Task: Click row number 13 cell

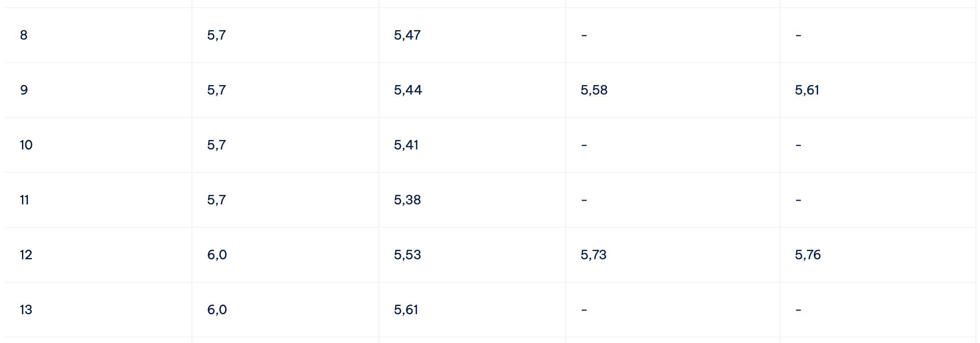Action: pos(98,310)
